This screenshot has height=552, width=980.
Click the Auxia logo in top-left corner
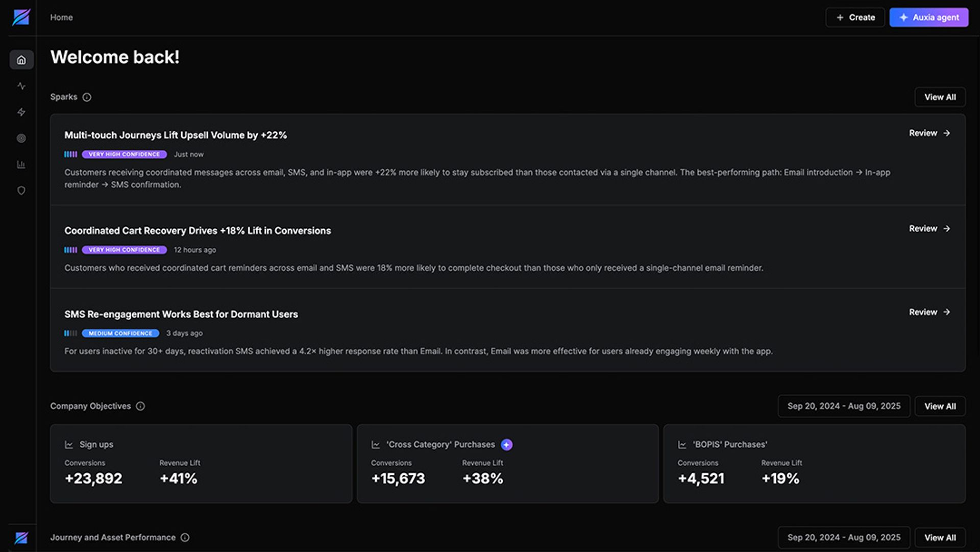click(x=21, y=17)
